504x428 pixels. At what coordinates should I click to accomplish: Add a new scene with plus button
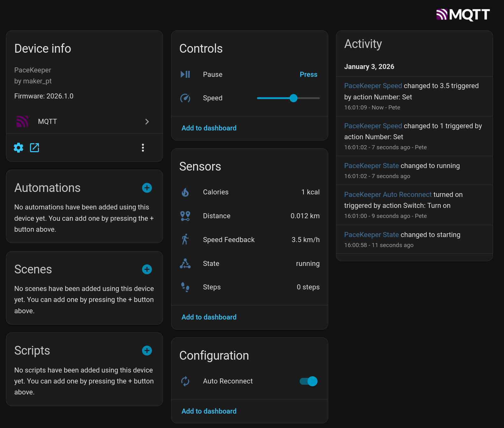tap(147, 269)
